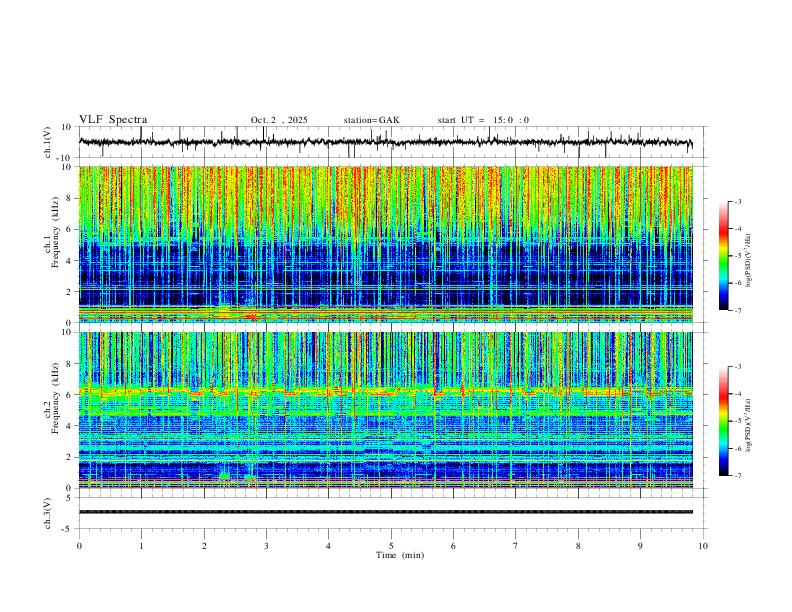This screenshot has width=792, height=612.
Task: Click the "8" kHz tick on ch.2 spectrogram
Action: coord(70,364)
